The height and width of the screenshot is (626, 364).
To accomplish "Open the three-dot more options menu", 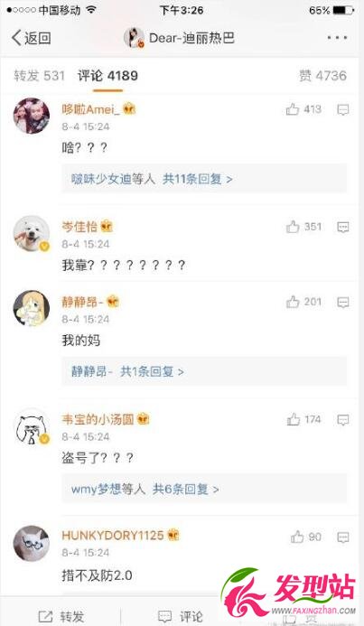I will 337,38.
